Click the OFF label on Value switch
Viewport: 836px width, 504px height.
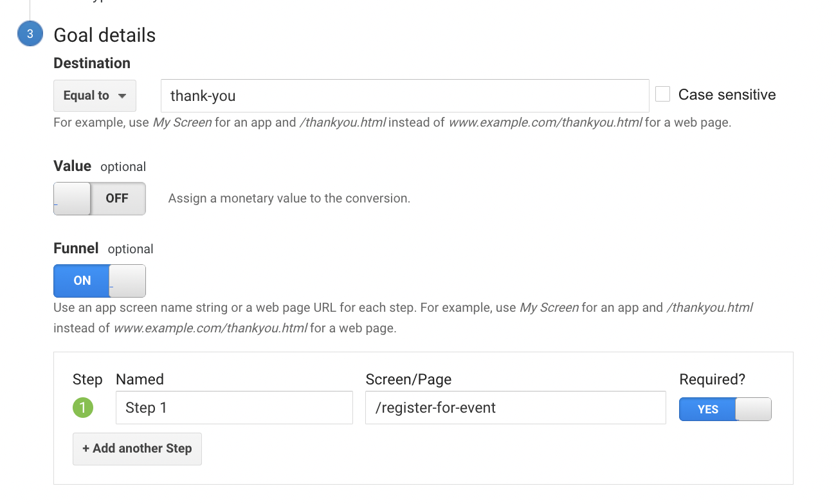coord(117,199)
